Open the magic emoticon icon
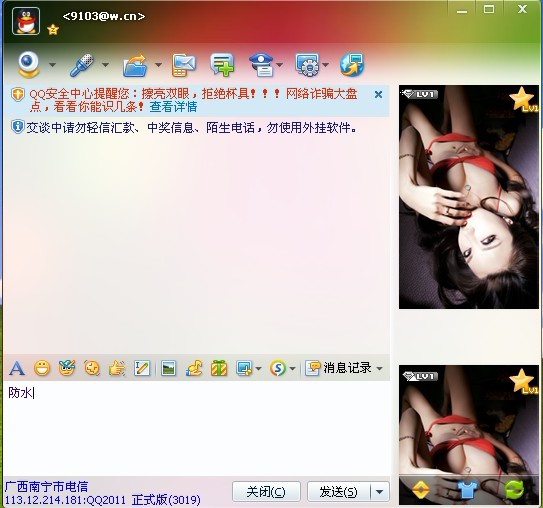The image size is (543, 508). [67, 368]
